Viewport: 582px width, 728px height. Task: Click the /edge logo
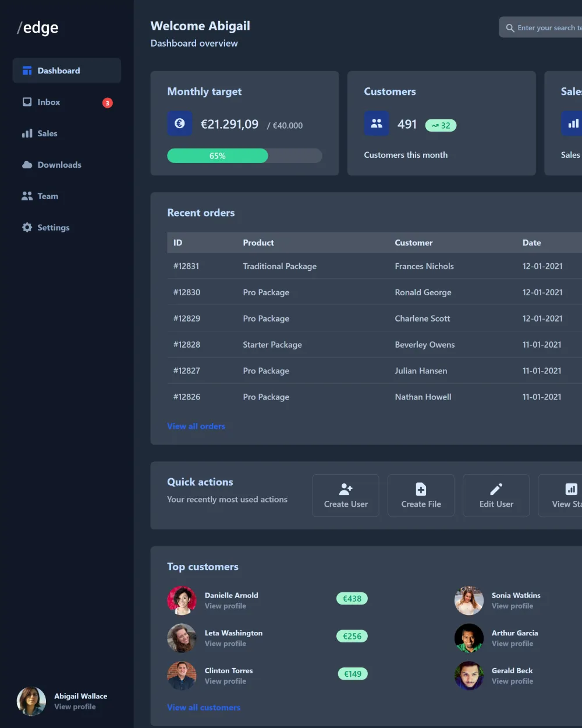pos(38,27)
